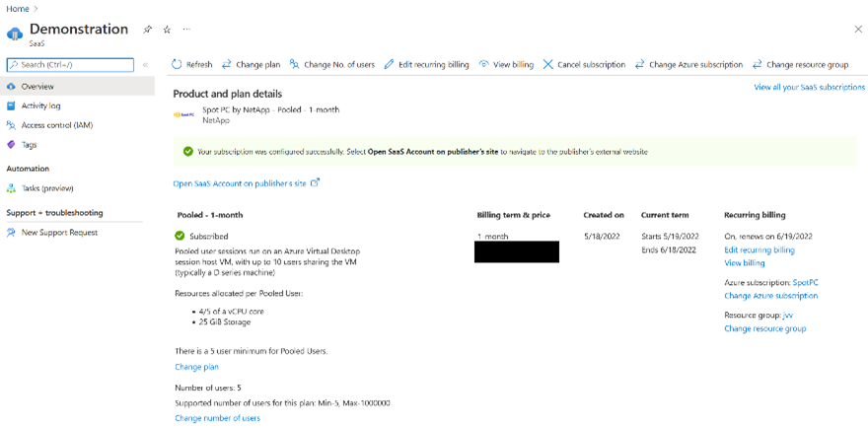
Task: Click Edit recurring billing toolbar label
Action: tap(434, 65)
